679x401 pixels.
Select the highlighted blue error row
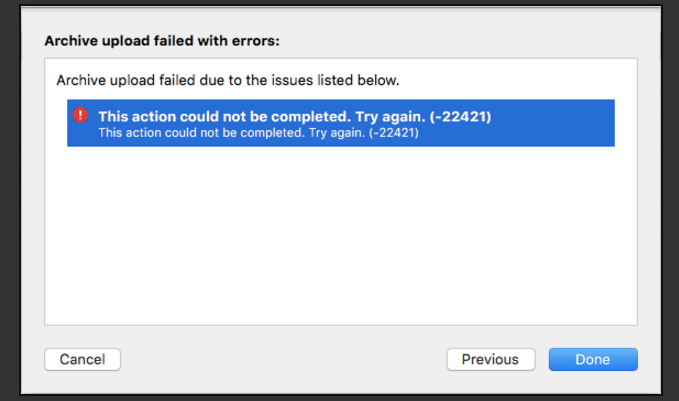point(341,123)
